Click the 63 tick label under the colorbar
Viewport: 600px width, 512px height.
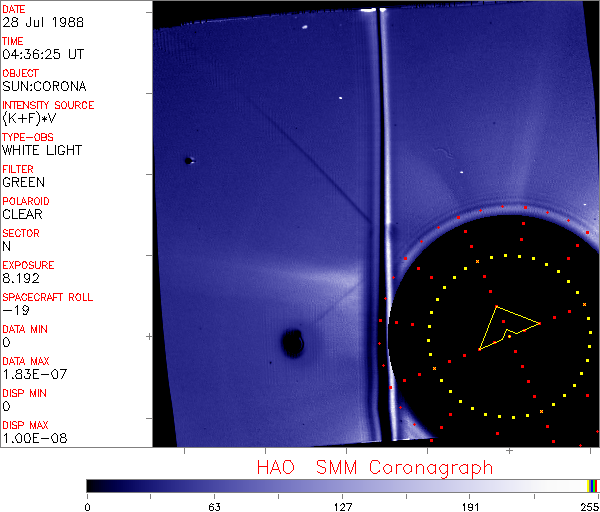pyautogui.click(x=214, y=506)
